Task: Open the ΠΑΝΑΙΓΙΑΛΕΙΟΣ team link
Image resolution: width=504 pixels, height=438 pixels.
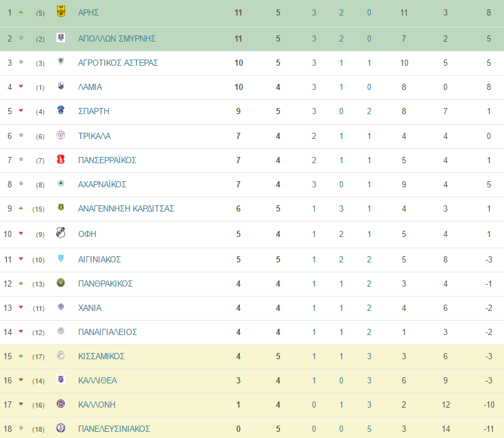Action: pyautogui.click(x=107, y=332)
